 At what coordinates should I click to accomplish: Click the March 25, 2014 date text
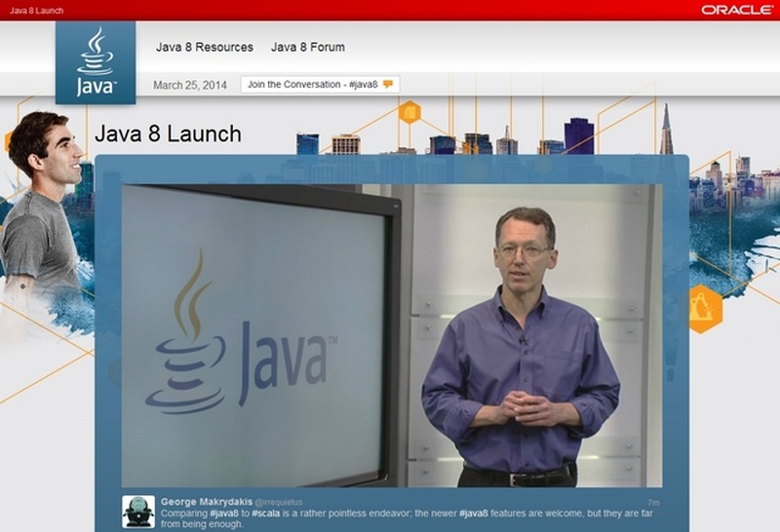click(x=190, y=85)
